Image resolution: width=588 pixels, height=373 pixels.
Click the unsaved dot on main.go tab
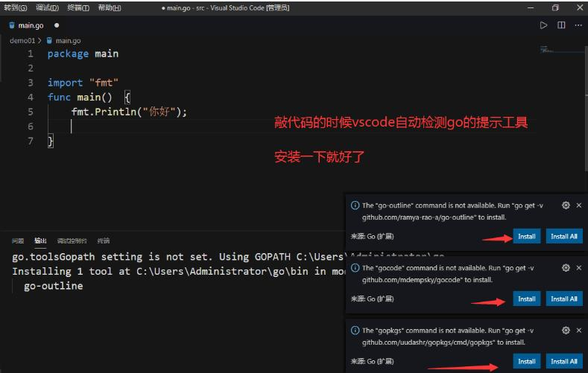[x=57, y=25]
